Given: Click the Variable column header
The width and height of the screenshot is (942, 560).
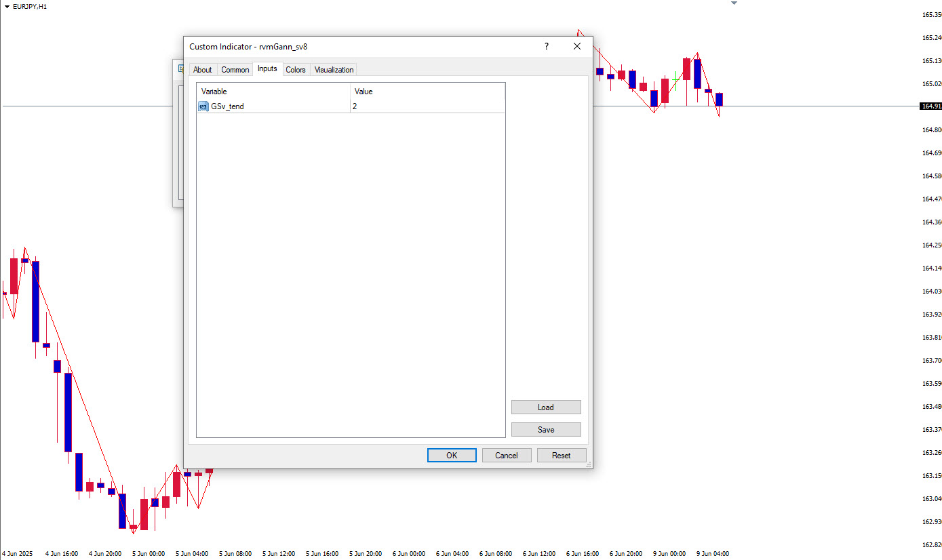Looking at the screenshot, I should 273,92.
